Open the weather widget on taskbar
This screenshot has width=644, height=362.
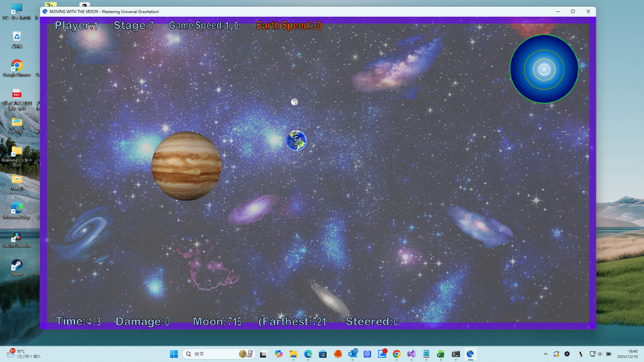pos(23,353)
